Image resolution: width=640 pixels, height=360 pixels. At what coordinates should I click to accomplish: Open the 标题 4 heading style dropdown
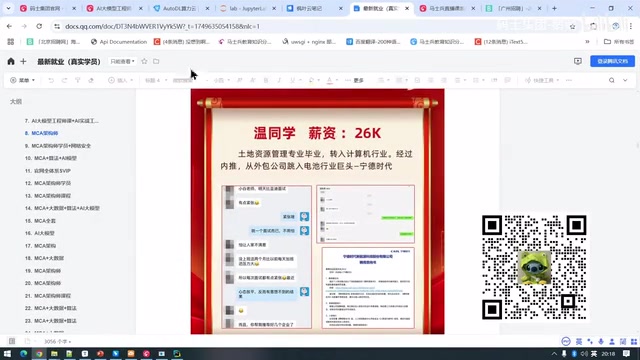tap(156, 80)
